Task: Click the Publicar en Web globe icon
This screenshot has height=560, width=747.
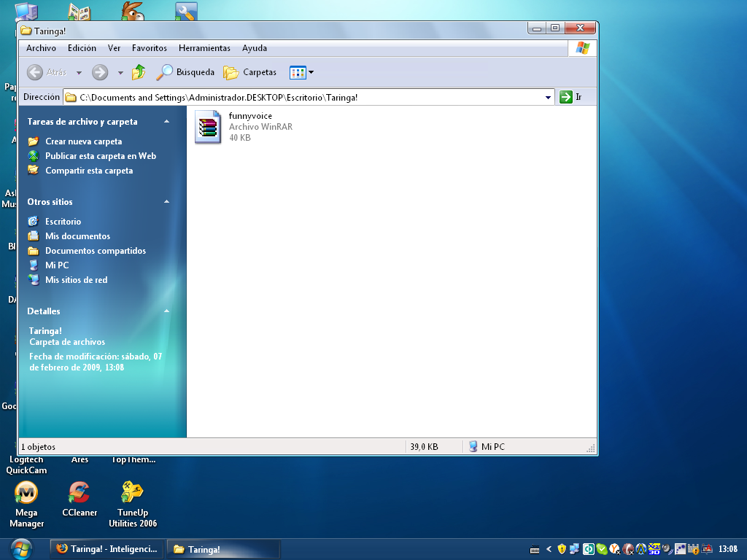Action: (34, 156)
